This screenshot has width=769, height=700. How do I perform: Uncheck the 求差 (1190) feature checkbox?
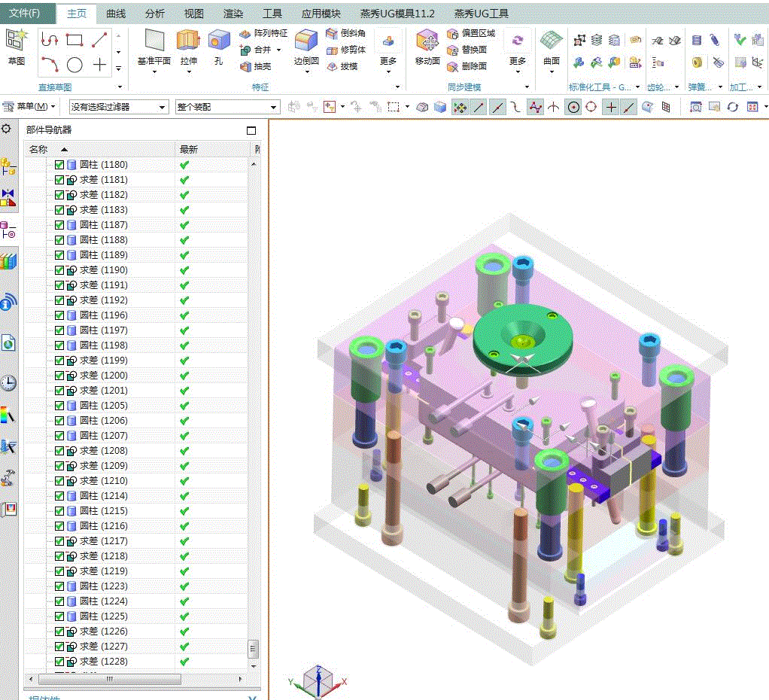[x=59, y=270]
